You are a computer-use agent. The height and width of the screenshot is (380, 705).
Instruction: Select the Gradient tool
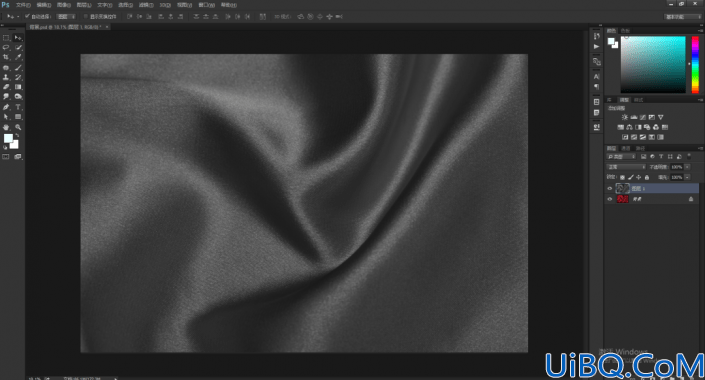[18, 87]
